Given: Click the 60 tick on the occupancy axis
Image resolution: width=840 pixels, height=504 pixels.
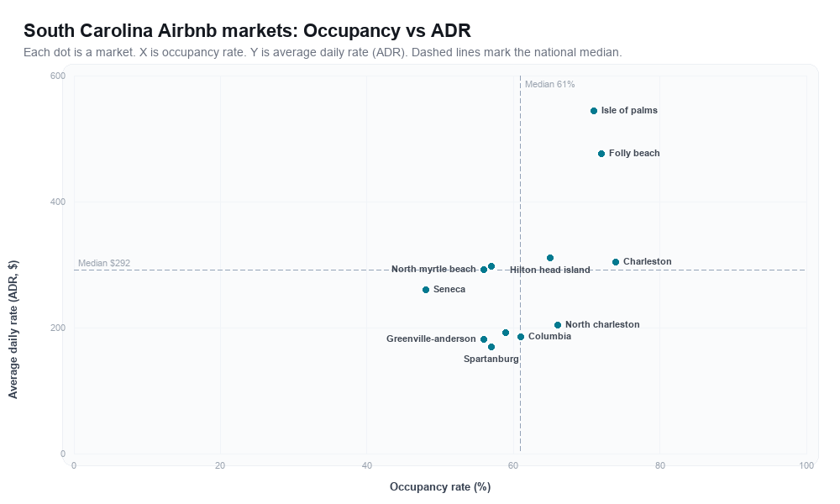Looking at the screenshot, I should coord(513,466).
